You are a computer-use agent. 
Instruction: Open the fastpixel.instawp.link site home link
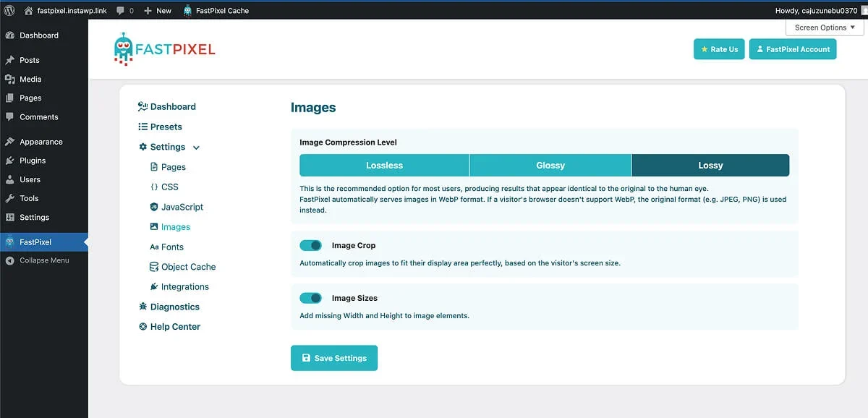tap(66, 10)
